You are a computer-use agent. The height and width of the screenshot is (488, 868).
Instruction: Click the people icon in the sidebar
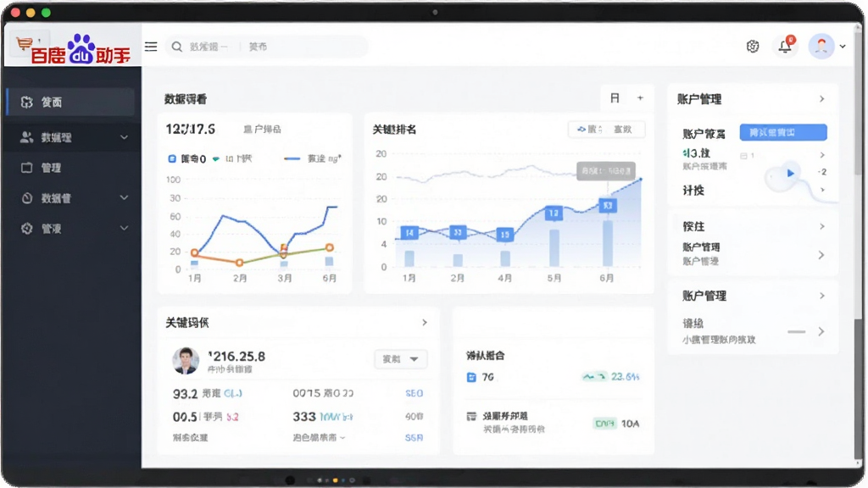26,137
